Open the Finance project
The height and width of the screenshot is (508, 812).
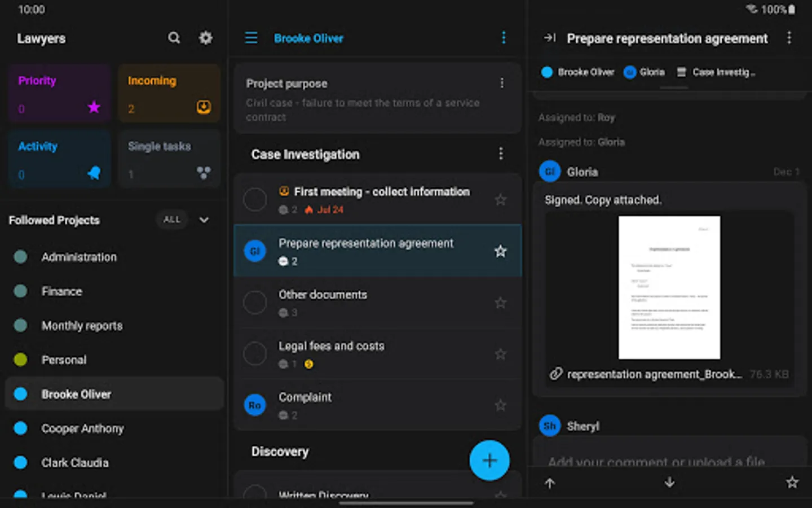click(114, 291)
